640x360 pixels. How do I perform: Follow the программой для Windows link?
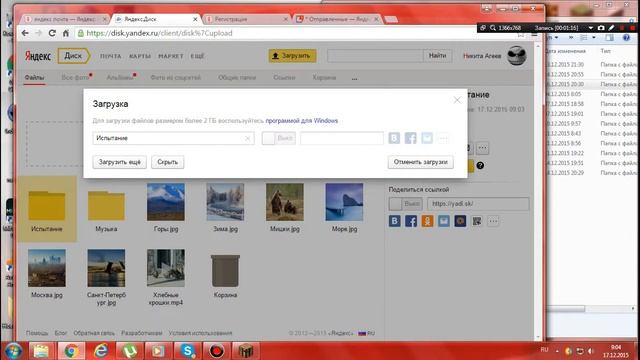pos(302,121)
